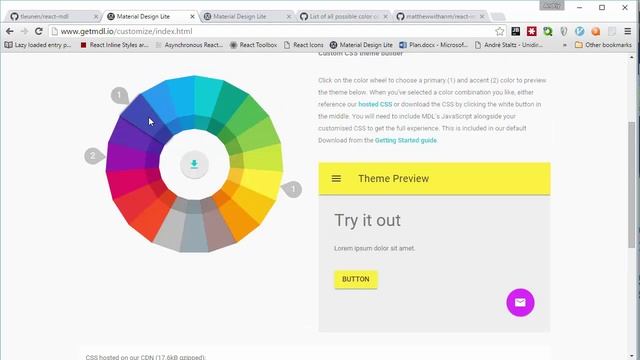Click the blue circular extension icon
Screen dimensions: 640x360
coord(580,31)
